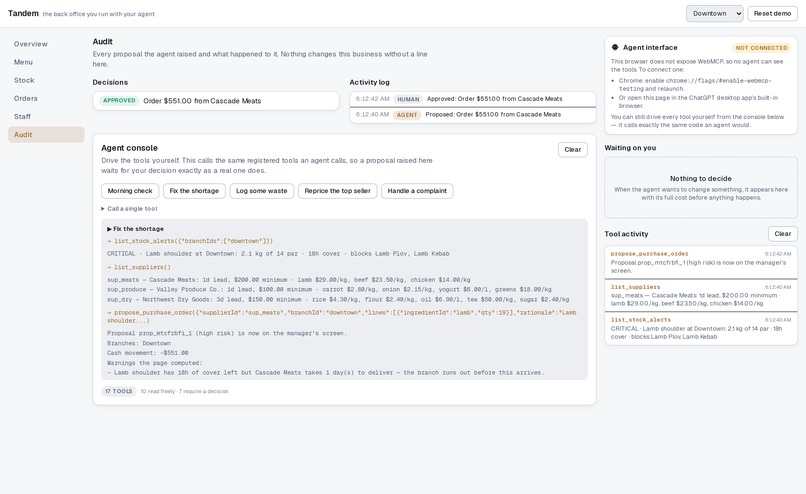The image size is (806, 494).
Task: Click the AGENT tag in the activity log
Action: coord(407,115)
